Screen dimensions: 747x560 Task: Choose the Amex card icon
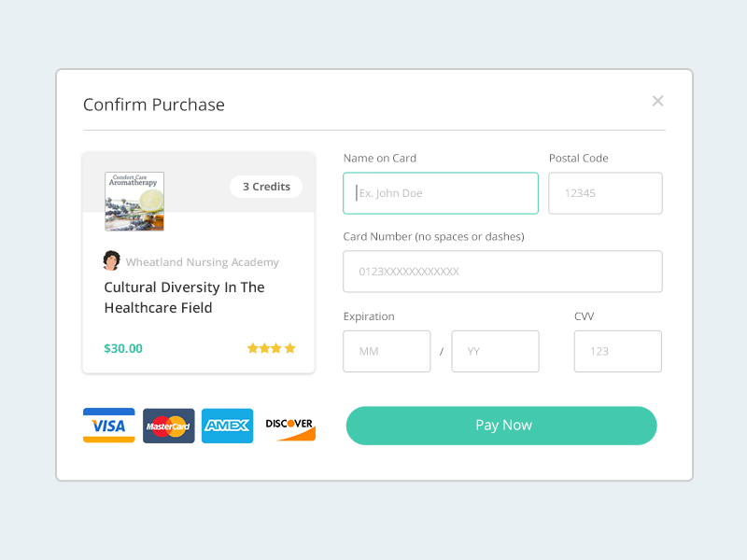point(227,426)
